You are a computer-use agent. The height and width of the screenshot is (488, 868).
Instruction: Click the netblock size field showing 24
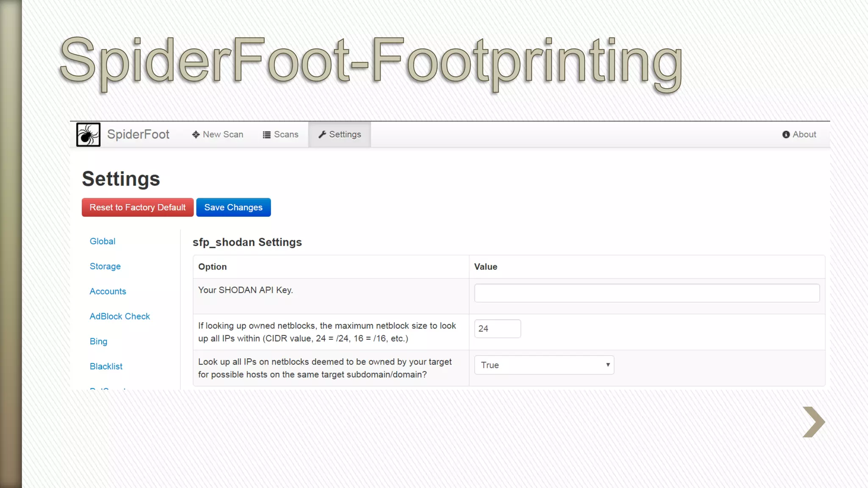(497, 329)
